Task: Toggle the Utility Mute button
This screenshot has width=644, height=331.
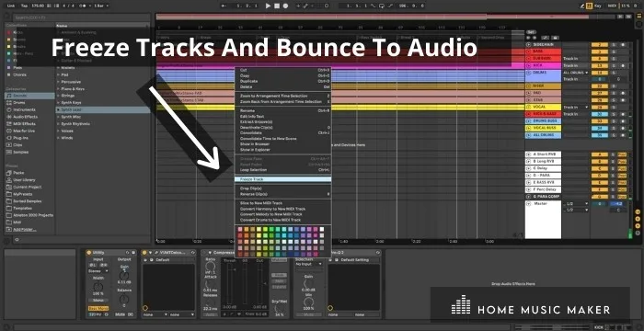Action: pyautogui.click(x=121, y=314)
